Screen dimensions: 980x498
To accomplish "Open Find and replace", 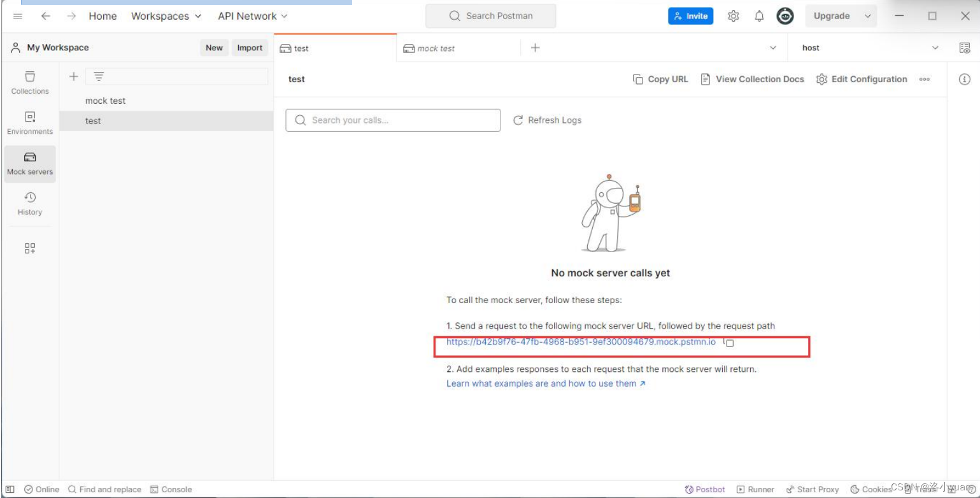I will pyautogui.click(x=104, y=489).
